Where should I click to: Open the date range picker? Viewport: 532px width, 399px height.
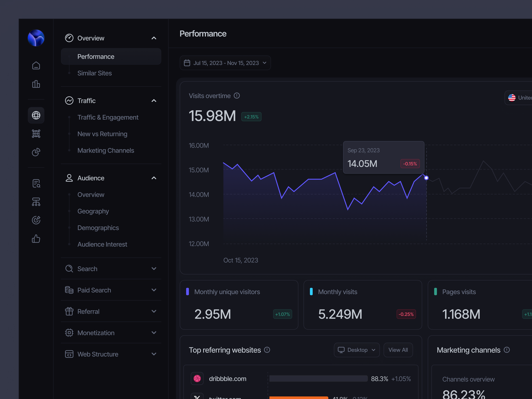pyautogui.click(x=225, y=63)
